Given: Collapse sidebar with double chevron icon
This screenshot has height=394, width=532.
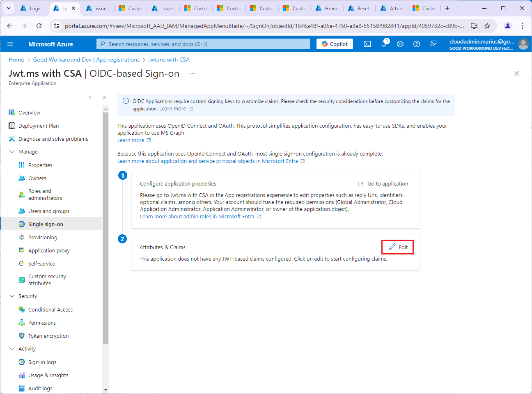Looking at the screenshot, I should (104, 98).
